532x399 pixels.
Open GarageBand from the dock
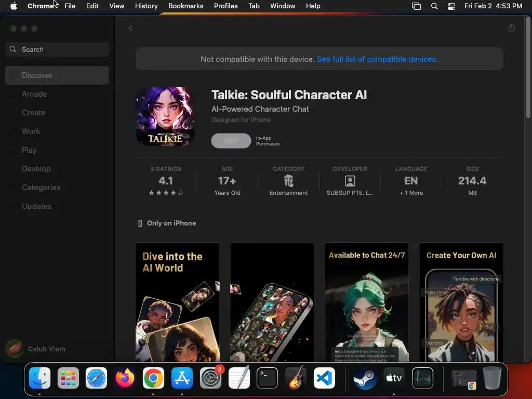(x=296, y=378)
